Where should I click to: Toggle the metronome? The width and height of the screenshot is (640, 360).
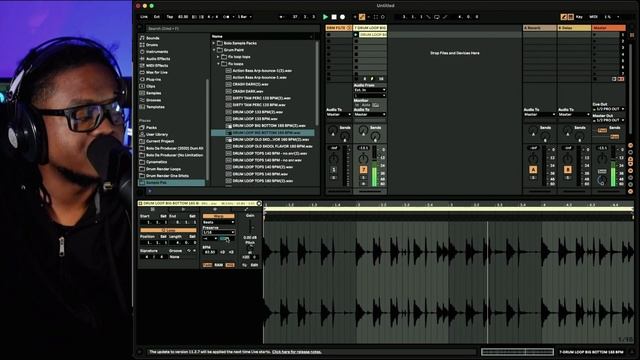[x=226, y=17]
